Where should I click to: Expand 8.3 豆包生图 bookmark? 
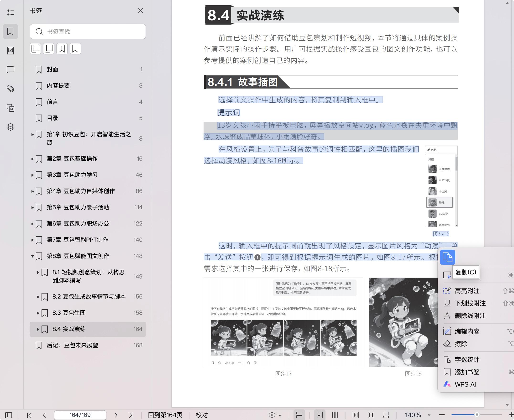(x=38, y=313)
